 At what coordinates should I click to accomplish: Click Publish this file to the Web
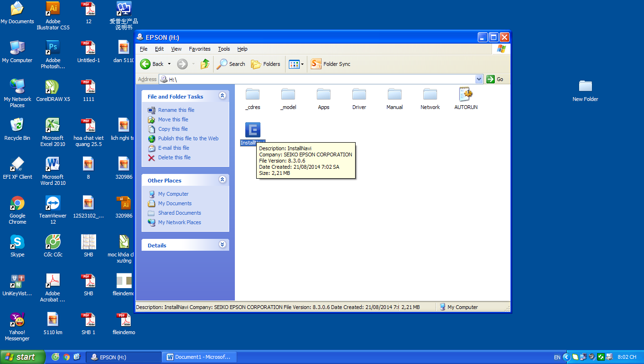point(188,138)
